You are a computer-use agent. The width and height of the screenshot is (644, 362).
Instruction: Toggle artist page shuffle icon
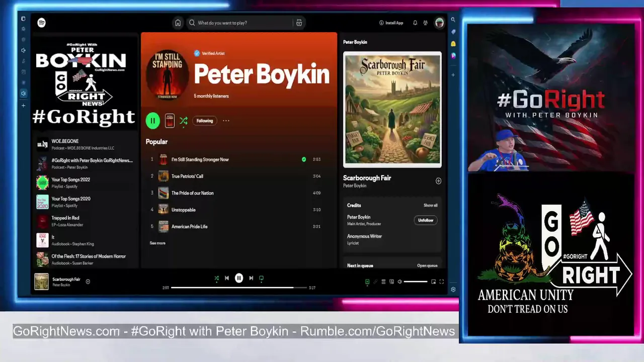183,121
